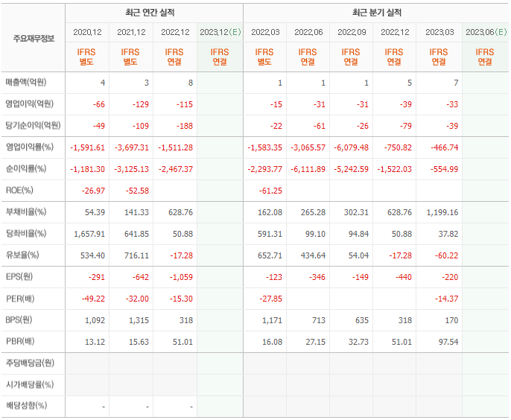Click the 주요재무정보 header cell
This screenshot has width=511, height=420.
click(x=34, y=39)
